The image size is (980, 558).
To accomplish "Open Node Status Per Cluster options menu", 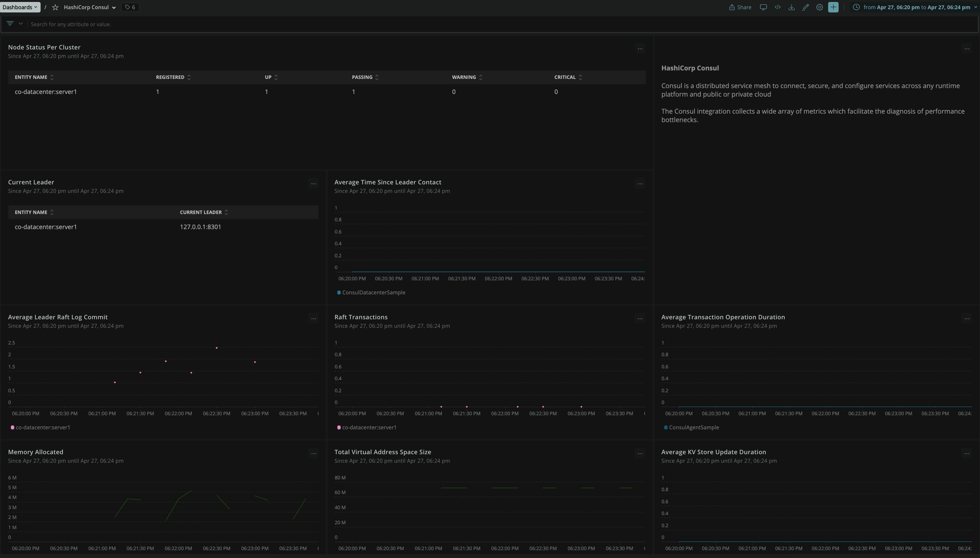I will tap(640, 49).
